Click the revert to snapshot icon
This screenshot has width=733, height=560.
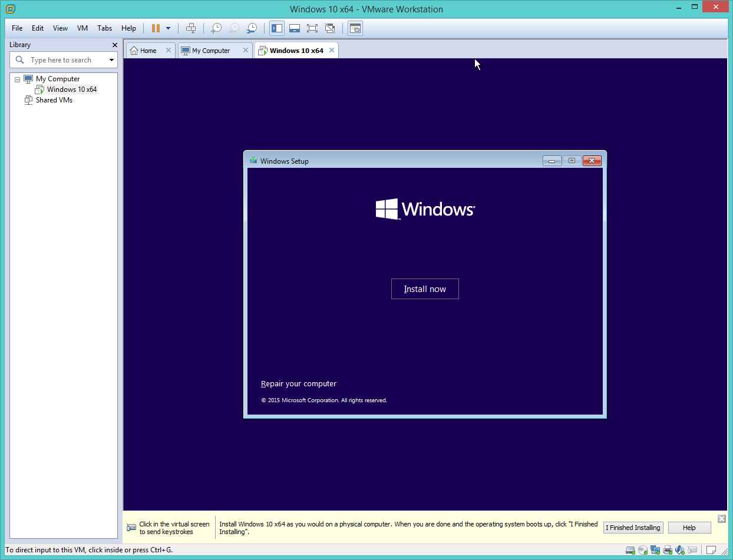235,28
